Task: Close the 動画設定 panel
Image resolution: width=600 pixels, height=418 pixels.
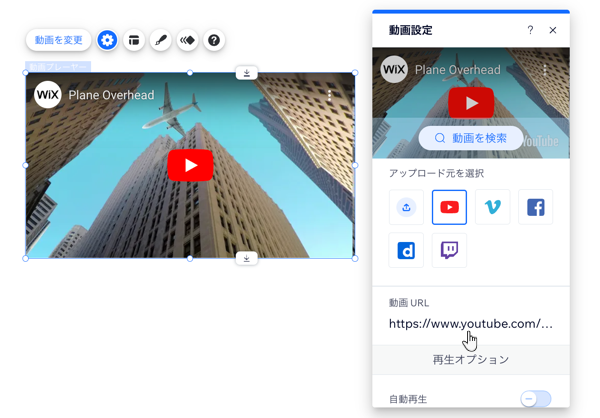Action: [x=553, y=30]
